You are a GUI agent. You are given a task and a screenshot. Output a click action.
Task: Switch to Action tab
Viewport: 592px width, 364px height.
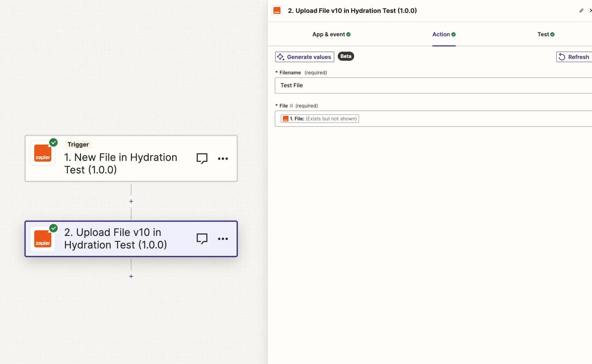(444, 34)
